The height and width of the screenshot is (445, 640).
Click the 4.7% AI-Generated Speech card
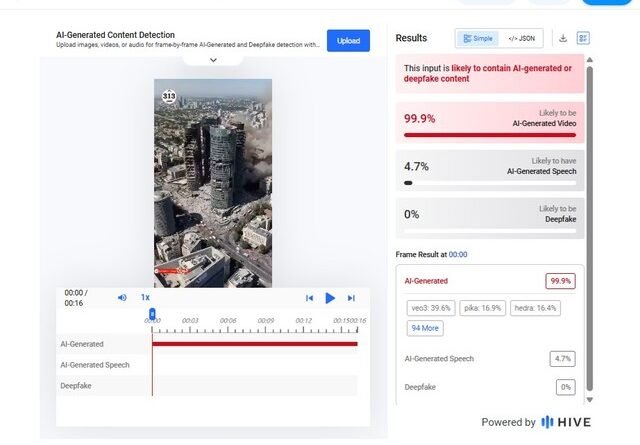click(490, 170)
